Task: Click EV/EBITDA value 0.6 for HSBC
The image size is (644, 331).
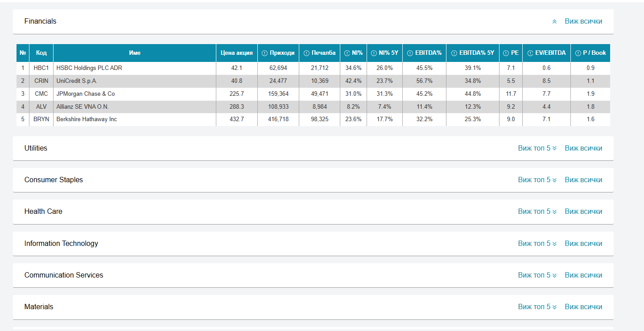Action: 547,68
